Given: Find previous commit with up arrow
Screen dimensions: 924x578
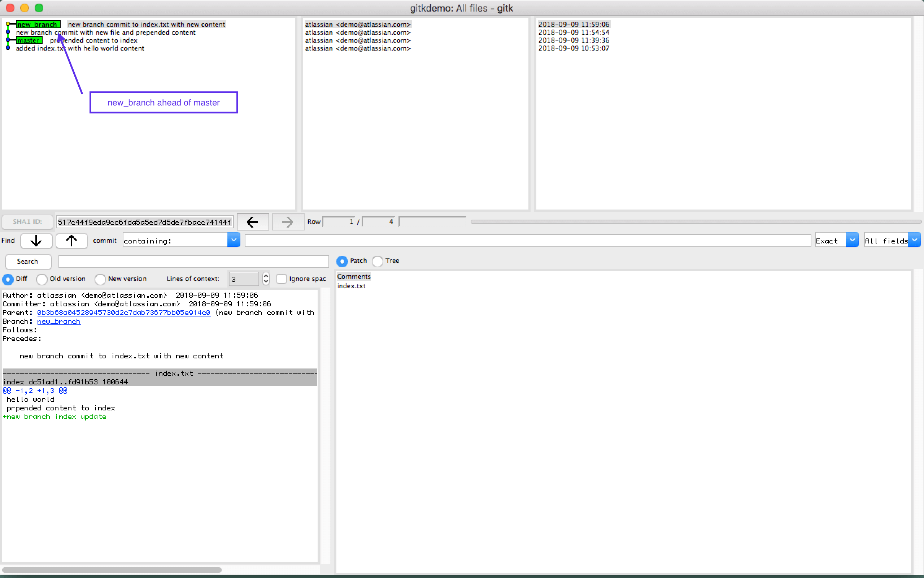Looking at the screenshot, I should point(72,241).
